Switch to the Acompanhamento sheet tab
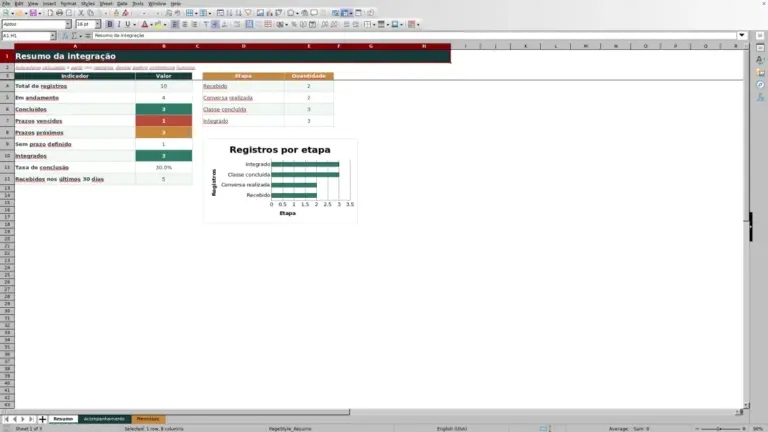The width and height of the screenshot is (768, 432). pos(104,419)
